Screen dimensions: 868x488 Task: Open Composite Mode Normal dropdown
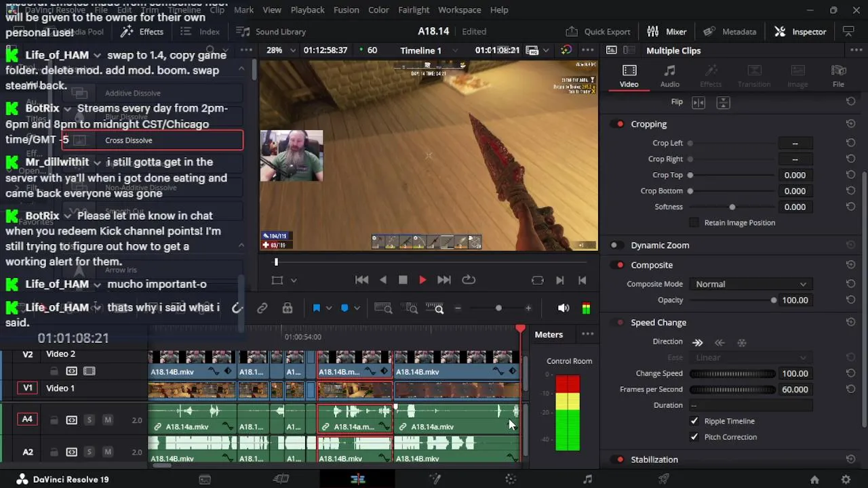click(x=751, y=284)
